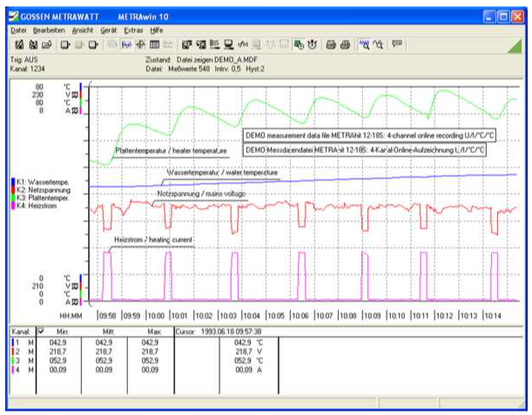
Task: Open the Ansicht menu
Action: coord(83,30)
